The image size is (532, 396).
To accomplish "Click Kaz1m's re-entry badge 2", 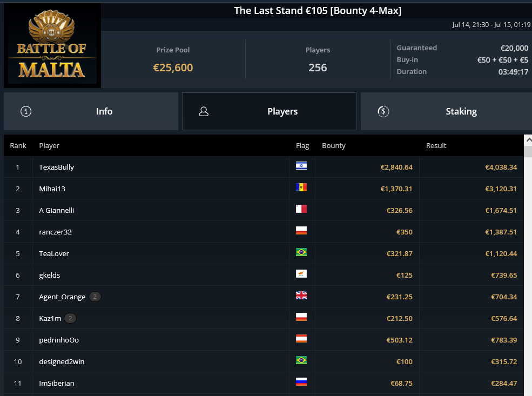I will [70, 318].
